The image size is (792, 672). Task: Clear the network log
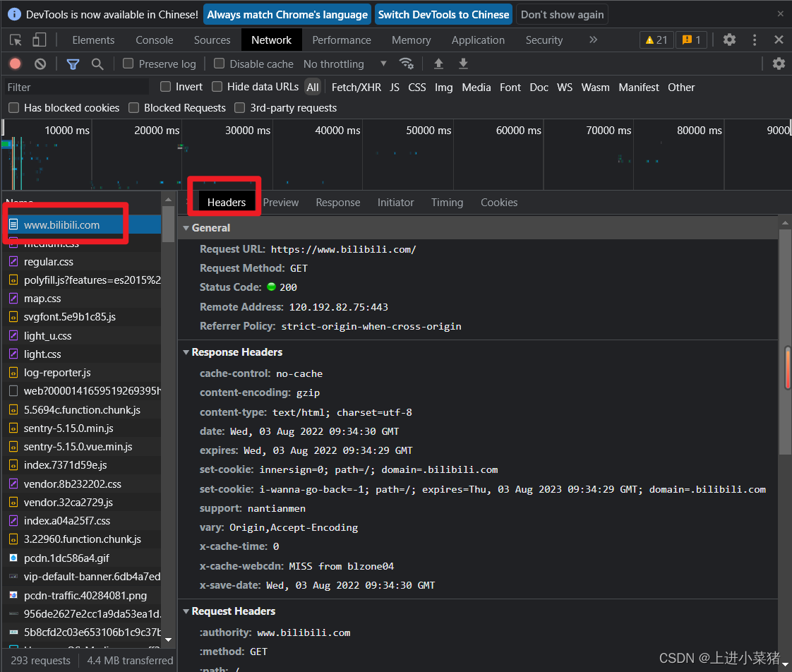pos(40,64)
